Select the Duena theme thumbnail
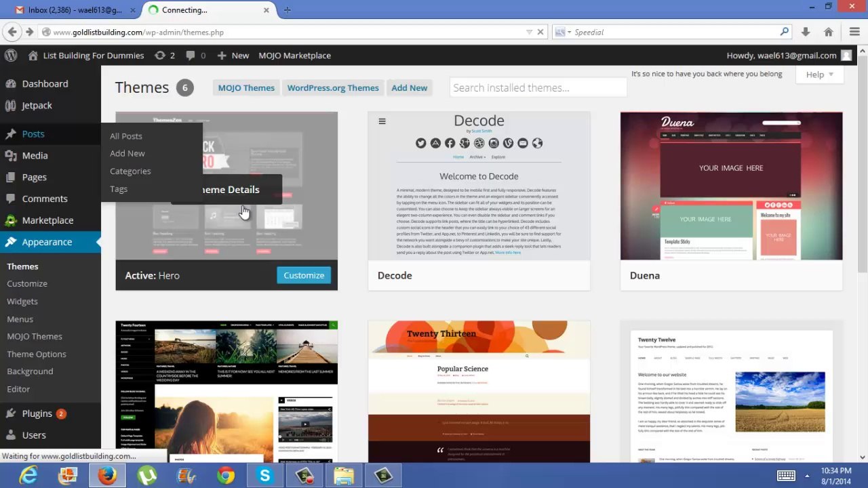This screenshot has height=488, width=868. [x=731, y=186]
